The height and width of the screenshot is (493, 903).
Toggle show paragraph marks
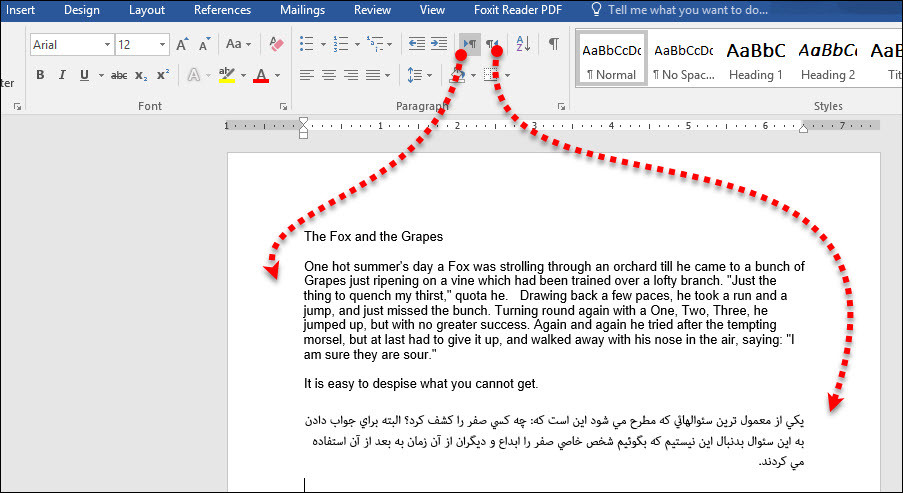click(553, 44)
